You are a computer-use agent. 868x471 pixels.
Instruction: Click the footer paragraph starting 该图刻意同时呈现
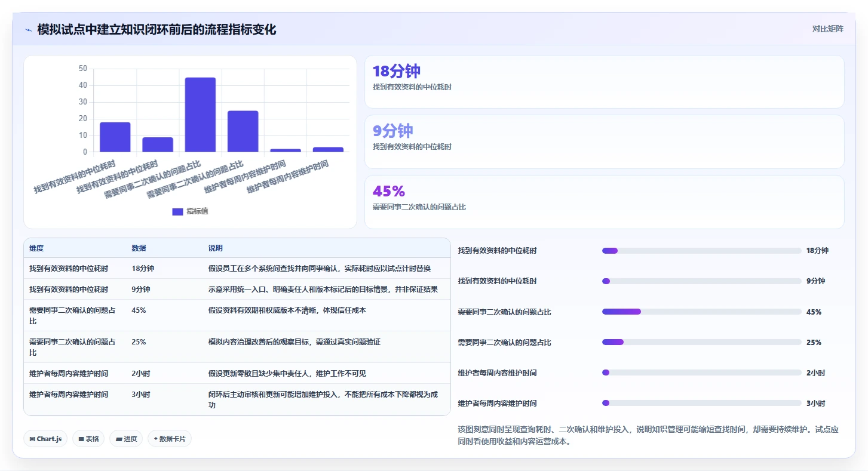[648, 436]
